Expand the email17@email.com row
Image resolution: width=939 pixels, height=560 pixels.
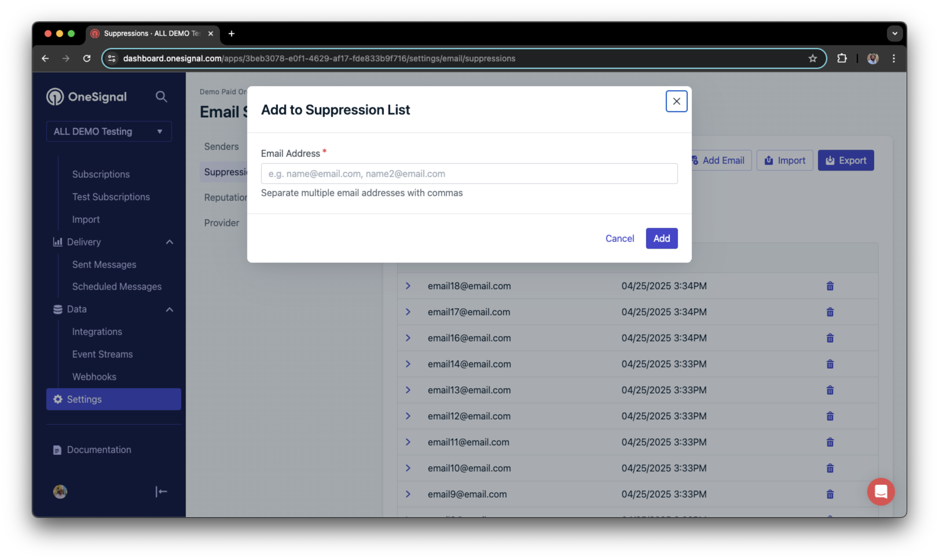click(408, 312)
